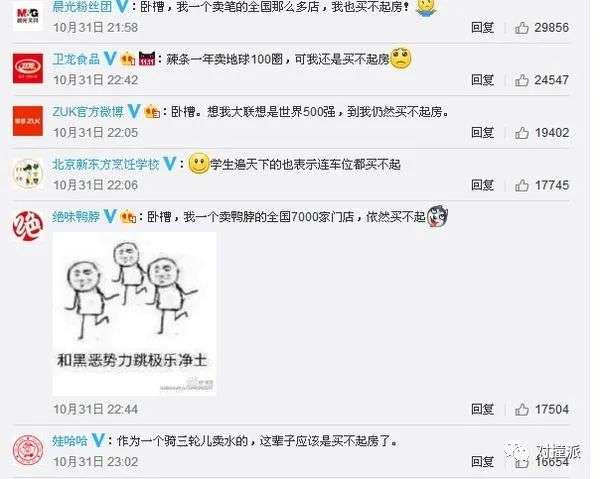Screen dimensions: 600x479
Task: Like the 晨光粉丝团 comment with 29856 likes
Action: 522,28
